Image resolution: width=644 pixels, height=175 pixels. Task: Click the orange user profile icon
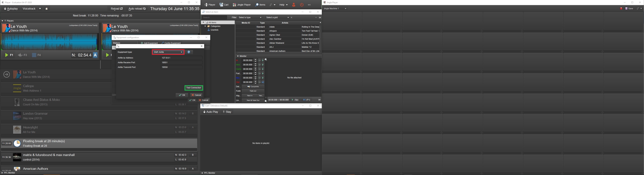click(294, 5)
